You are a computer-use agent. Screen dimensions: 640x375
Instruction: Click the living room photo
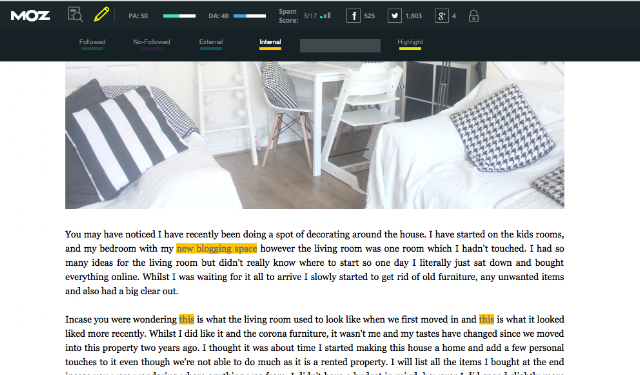[315, 135]
